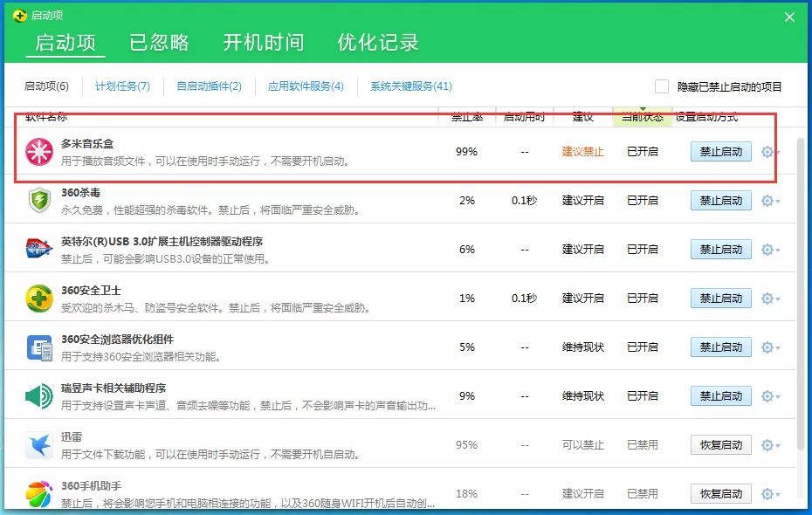This screenshot has height=515, width=812.
Task: Disable startup for 360安全卫士
Action: tap(721, 299)
